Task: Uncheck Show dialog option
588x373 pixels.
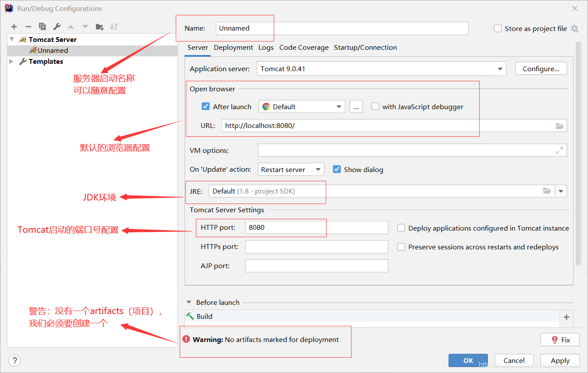Action: [x=337, y=169]
